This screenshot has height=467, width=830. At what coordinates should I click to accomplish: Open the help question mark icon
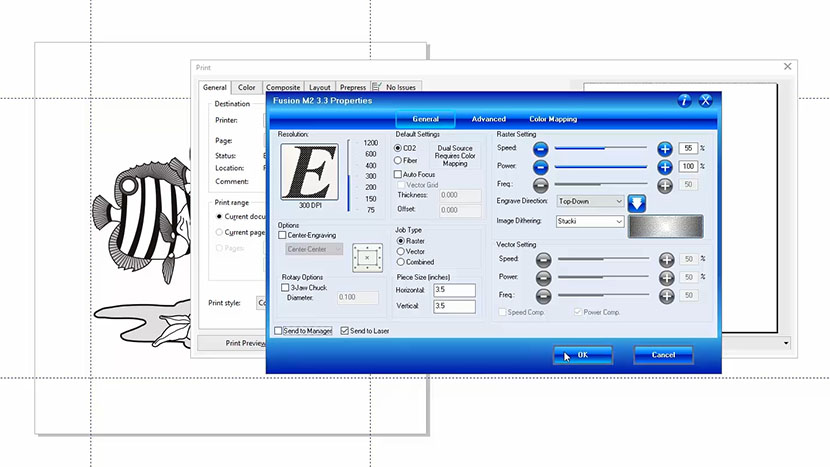[x=684, y=100]
